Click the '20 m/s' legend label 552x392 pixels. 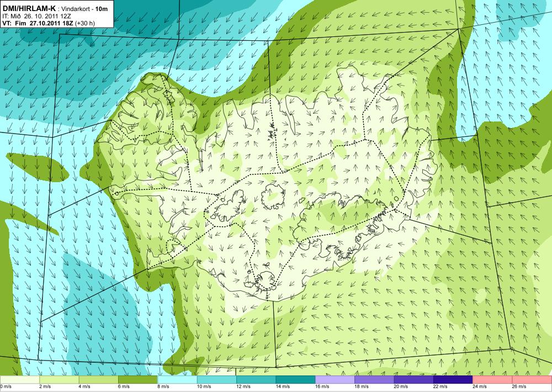tap(401, 386)
